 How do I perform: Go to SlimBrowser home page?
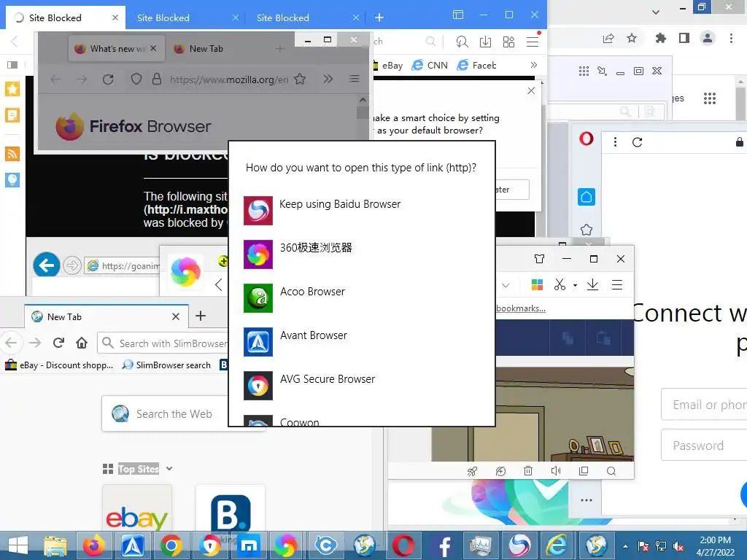point(82,343)
